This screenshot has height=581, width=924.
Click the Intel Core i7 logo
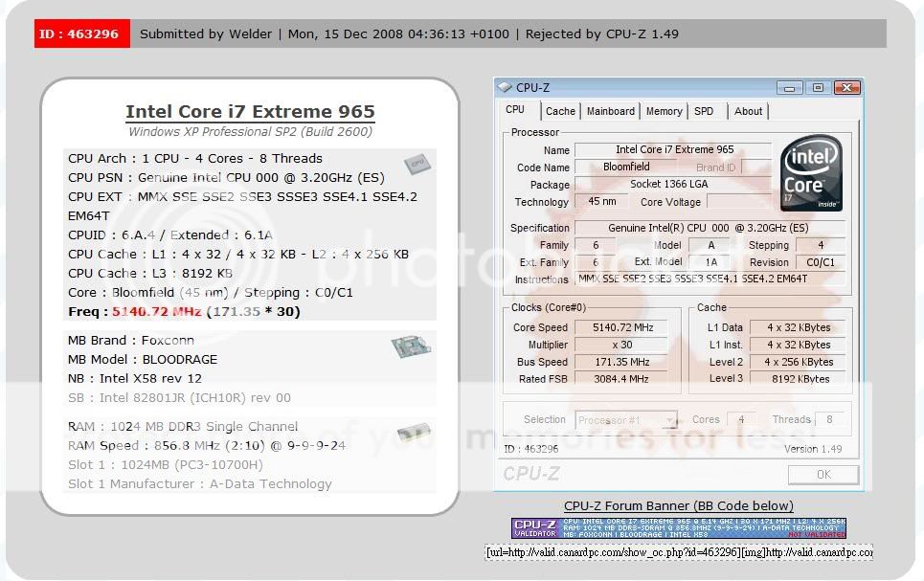(811, 173)
